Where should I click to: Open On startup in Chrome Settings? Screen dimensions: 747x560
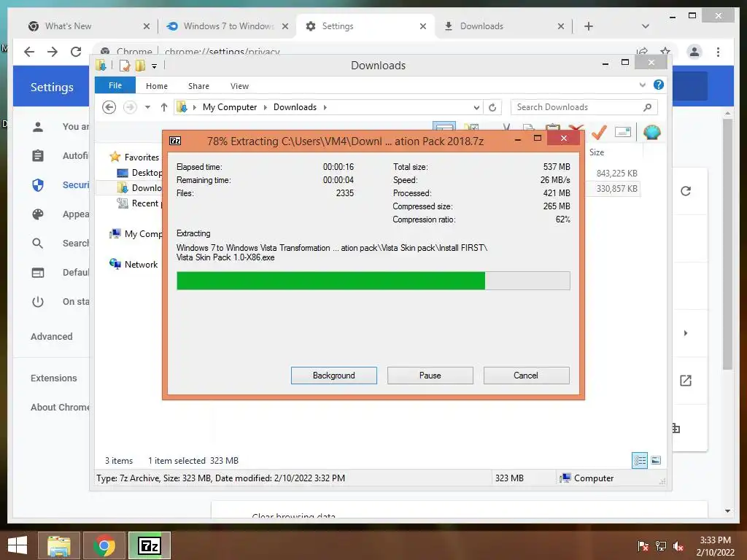click(60, 301)
